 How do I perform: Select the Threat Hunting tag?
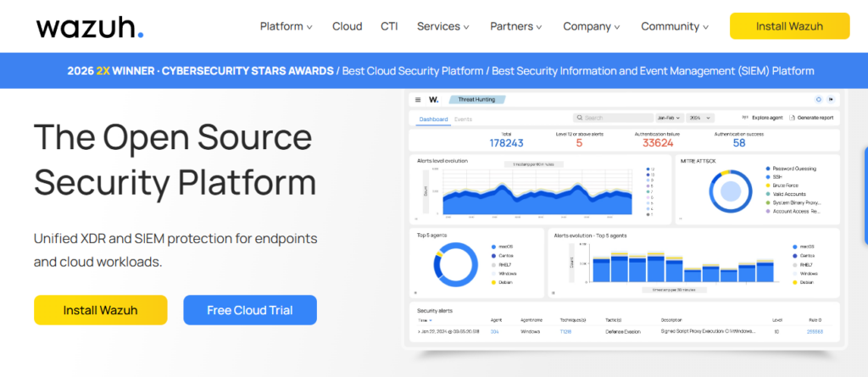click(x=476, y=100)
